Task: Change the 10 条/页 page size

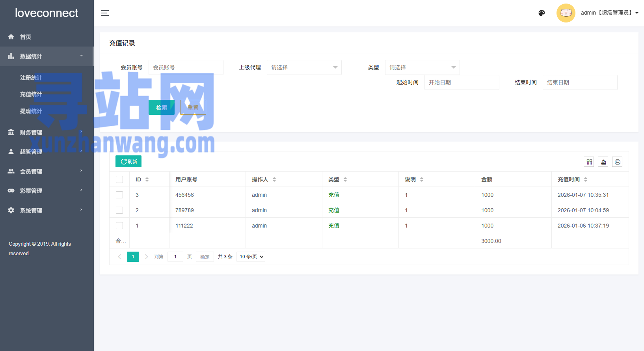Action: coord(251,257)
